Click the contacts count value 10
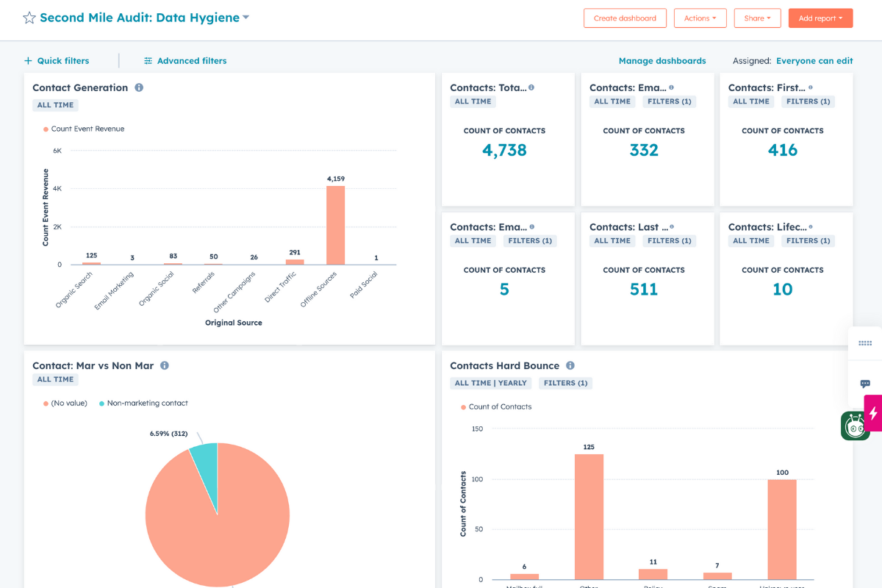 [783, 290]
